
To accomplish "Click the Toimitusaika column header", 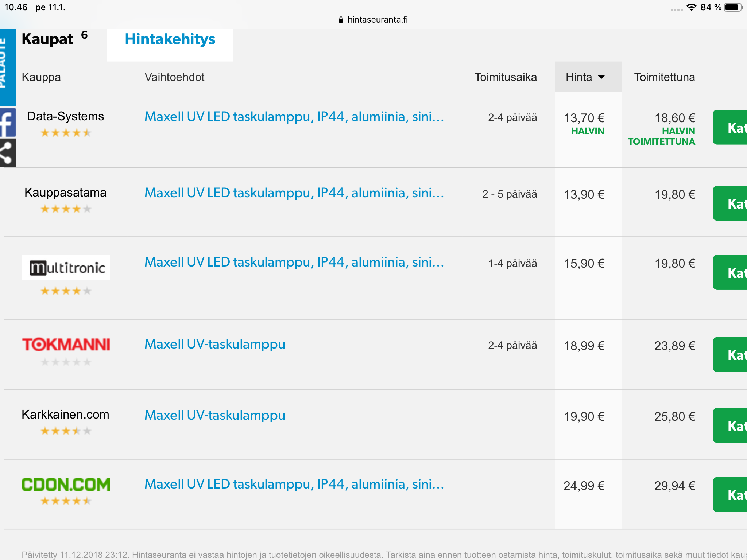I will point(506,77).
